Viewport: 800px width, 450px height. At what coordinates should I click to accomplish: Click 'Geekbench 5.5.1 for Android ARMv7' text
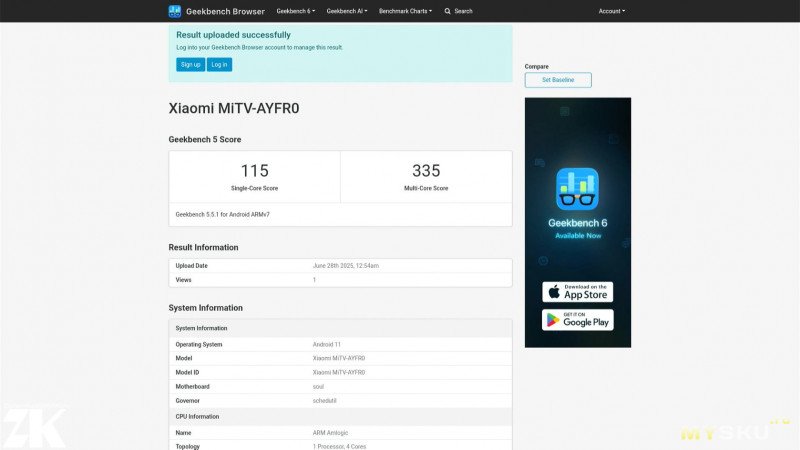pos(222,215)
